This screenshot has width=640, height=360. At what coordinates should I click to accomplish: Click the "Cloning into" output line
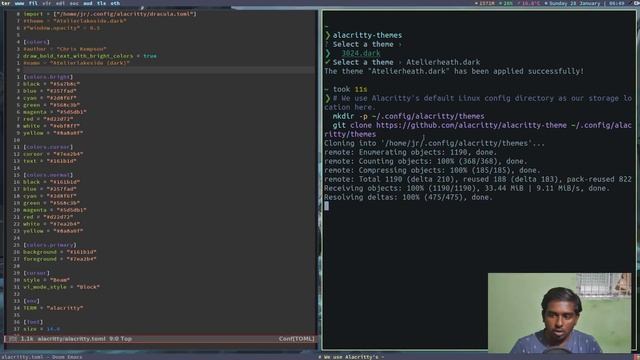coord(434,143)
